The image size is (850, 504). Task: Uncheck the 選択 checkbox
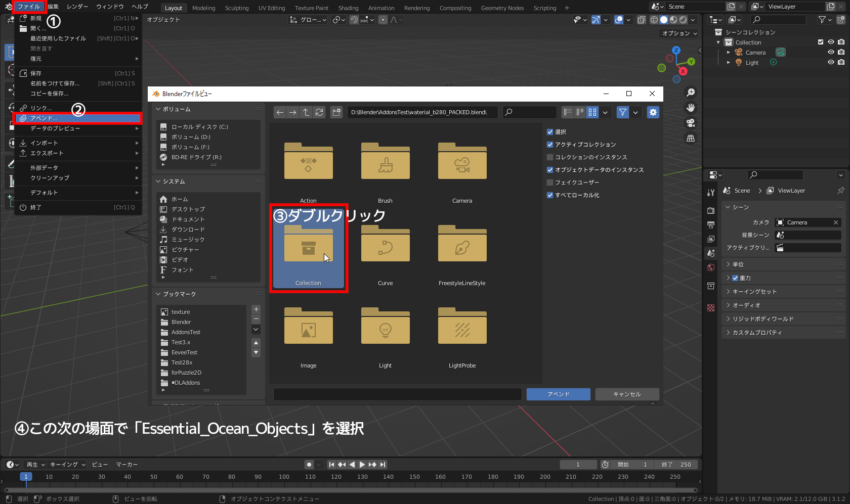click(x=550, y=131)
